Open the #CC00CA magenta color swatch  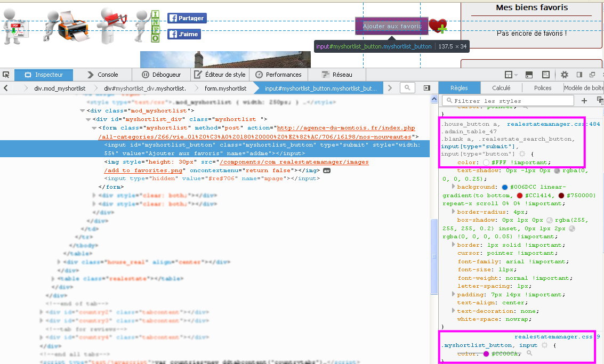[486, 353]
